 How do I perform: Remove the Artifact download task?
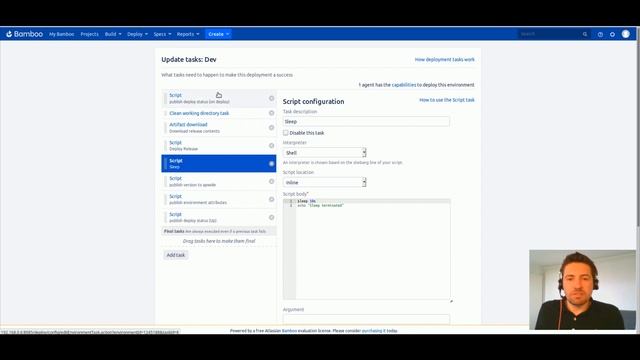point(271,128)
